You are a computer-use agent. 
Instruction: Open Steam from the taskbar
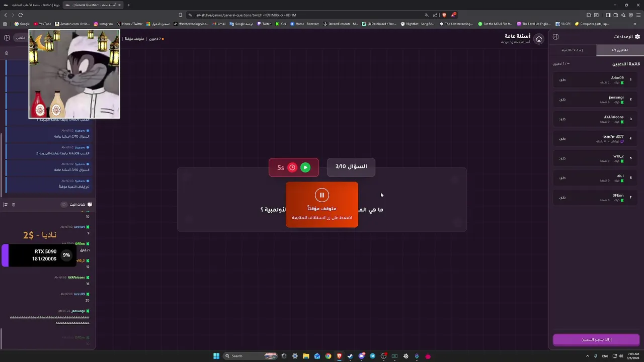pyautogui.click(x=350, y=356)
